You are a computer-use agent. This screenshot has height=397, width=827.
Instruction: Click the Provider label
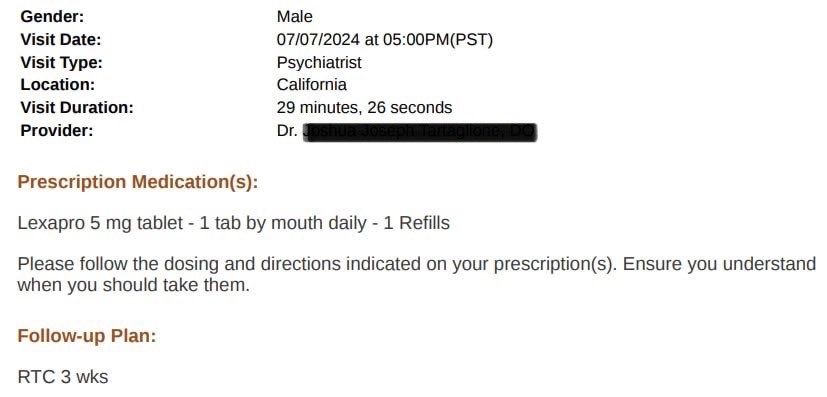pyautogui.click(x=57, y=130)
